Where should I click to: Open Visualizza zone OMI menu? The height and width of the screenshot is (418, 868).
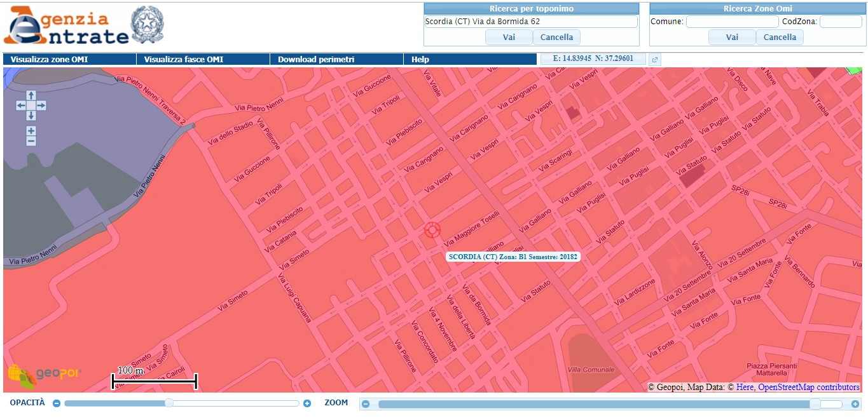tap(50, 60)
